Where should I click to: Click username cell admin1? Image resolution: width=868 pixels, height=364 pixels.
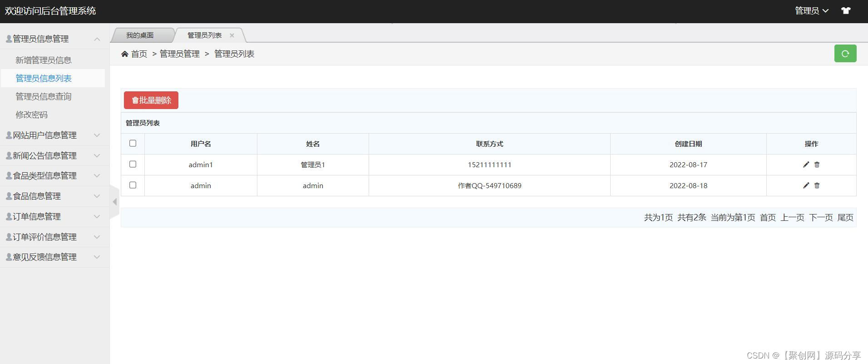[201, 165]
